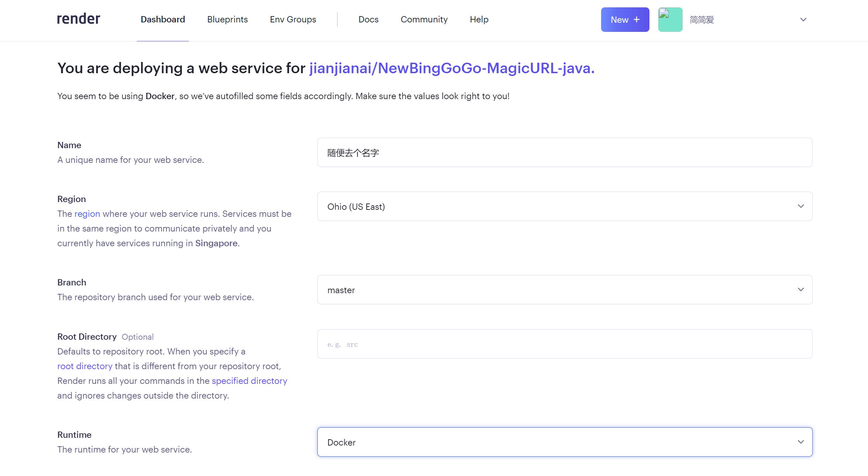The image size is (868, 476).
Task: Select the Dashboard tab
Action: click(163, 20)
